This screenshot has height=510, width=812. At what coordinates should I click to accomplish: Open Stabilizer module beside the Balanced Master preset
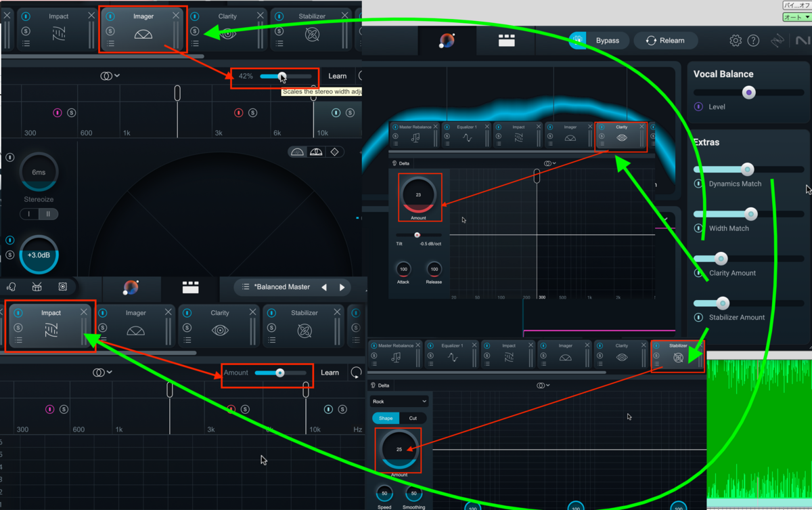coord(304,326)
